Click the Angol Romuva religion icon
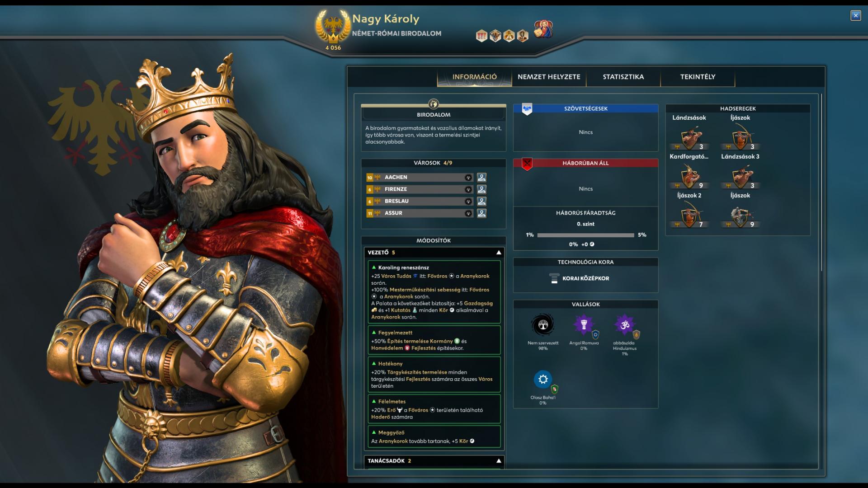Screen dimensions: 868x488 coord(584,325)
